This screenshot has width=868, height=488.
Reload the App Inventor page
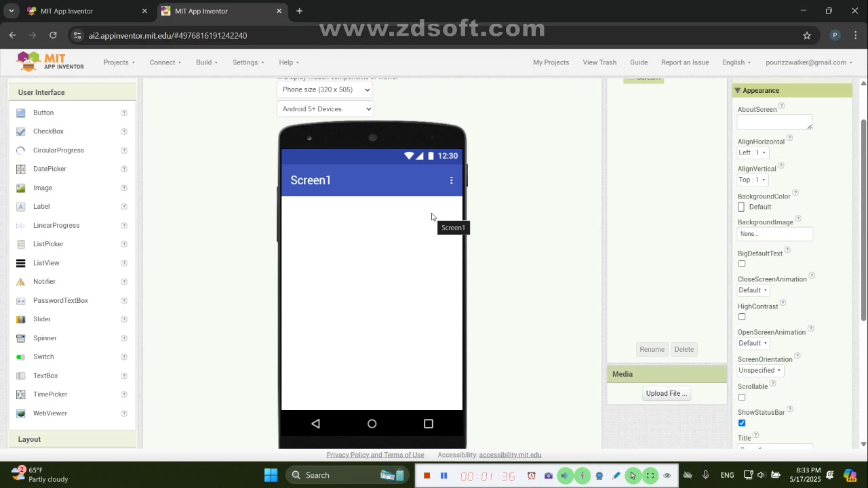point(53,35)
